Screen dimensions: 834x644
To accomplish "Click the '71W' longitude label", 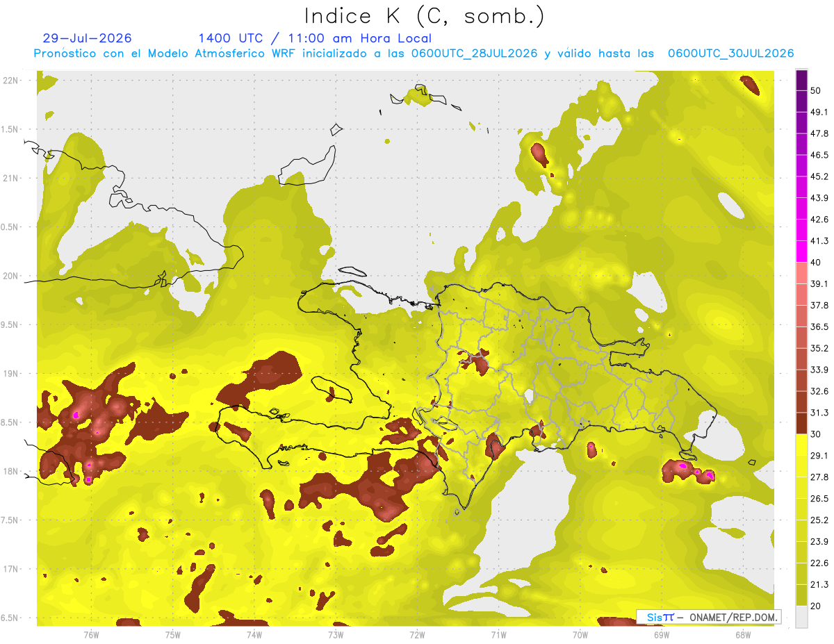I will [498, 634].
